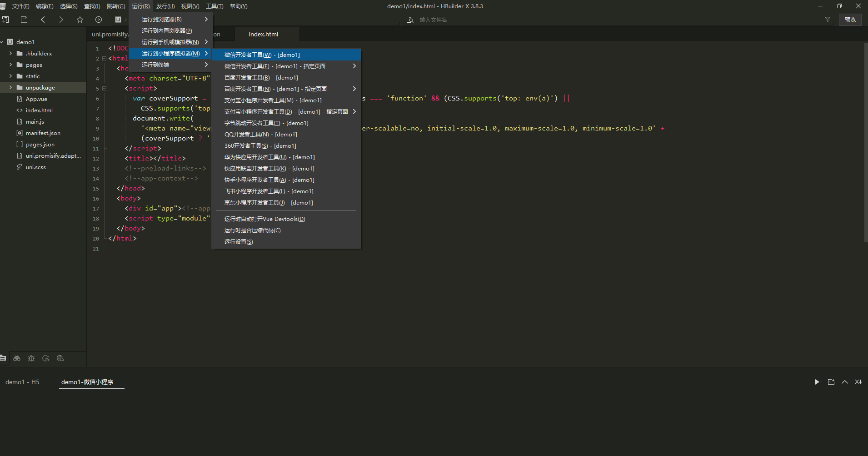Viewport: 868px width, 456px height.
Task: Expand 百度开发者工具(N) 指定页面 submenu
Action: click(286, 89)
